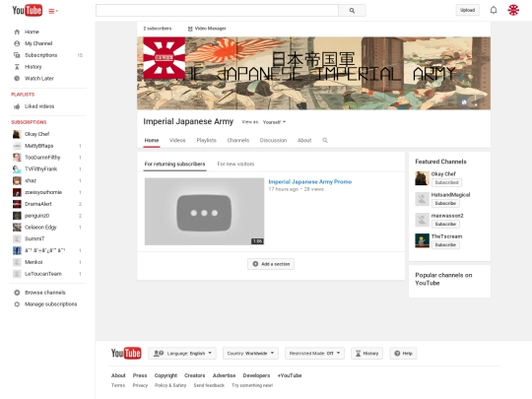Screen dimensions: 532x399
Task: Click Browse channels
Action: 44,293
